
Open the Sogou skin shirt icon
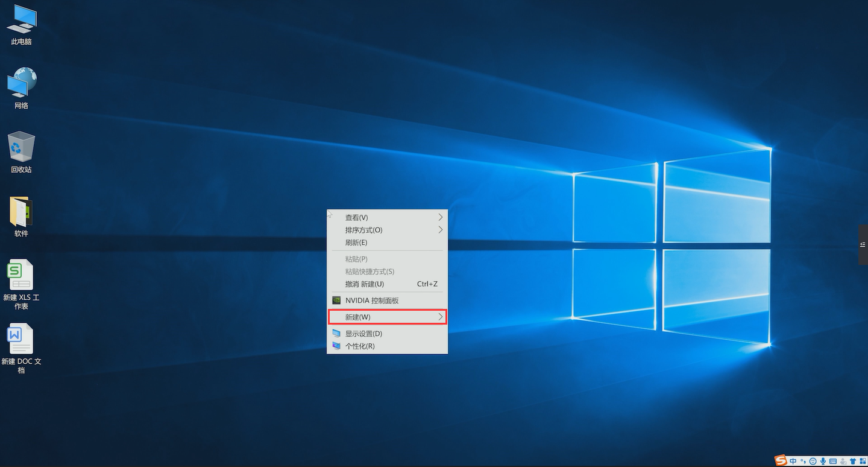pyautogui.click(x=853, y=461)
